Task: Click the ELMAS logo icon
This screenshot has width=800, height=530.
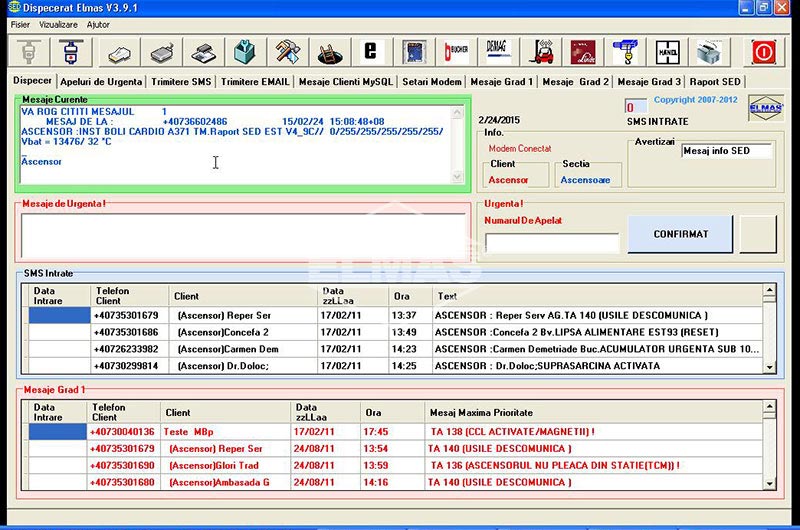Action: coord(766,108)
